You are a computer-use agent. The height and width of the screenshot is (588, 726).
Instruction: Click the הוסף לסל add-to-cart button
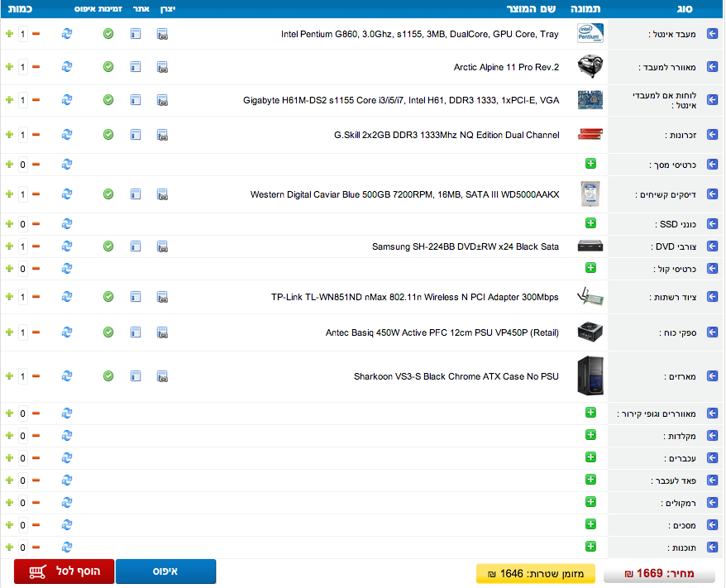pos(64,571)
